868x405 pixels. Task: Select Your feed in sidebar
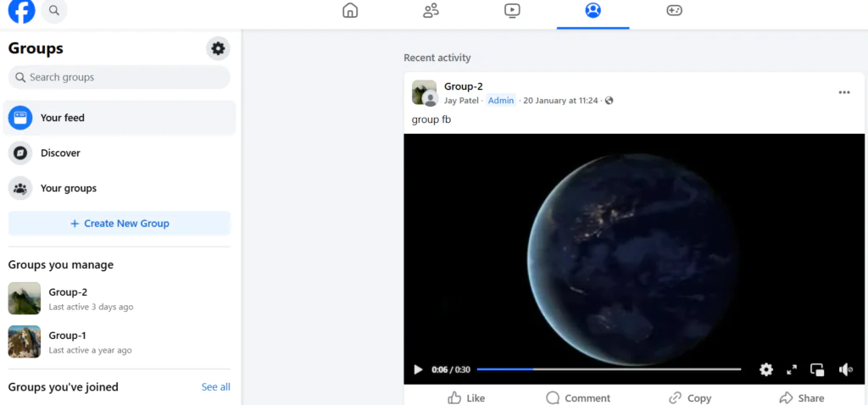click(x=119, y=118)
